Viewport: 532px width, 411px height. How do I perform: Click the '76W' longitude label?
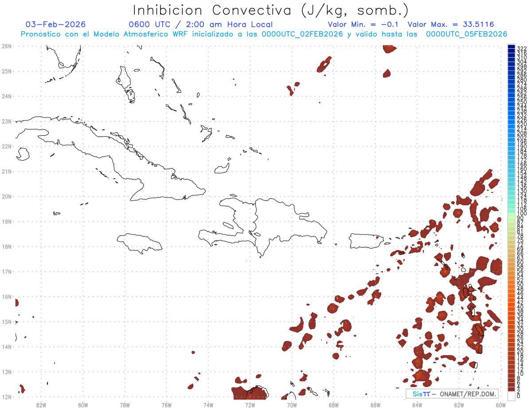[167, 404]
